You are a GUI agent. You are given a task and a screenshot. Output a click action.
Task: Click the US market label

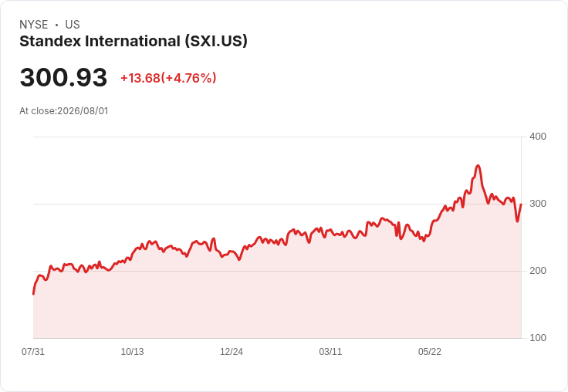[73, 25]
